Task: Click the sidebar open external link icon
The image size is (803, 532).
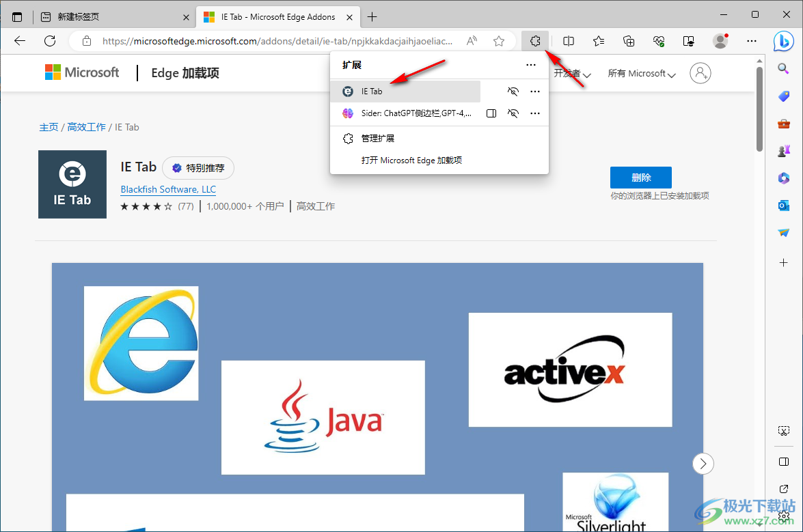Action: click(784, 489)
